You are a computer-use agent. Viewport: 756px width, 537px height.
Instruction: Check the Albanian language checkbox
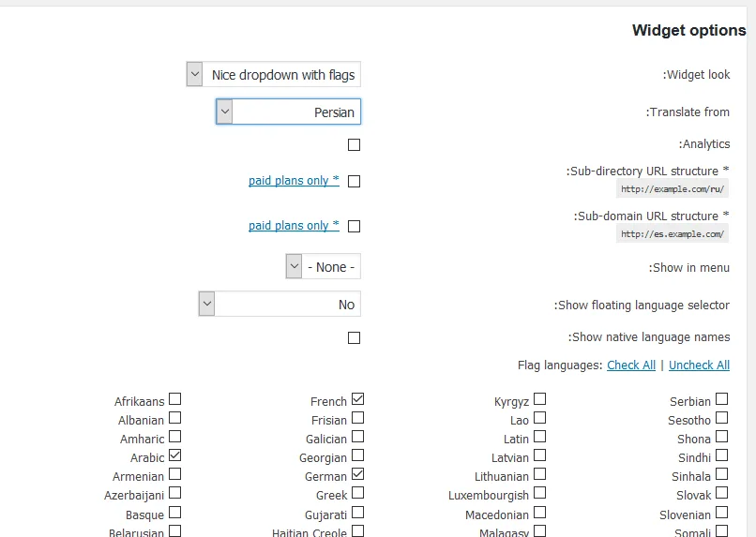point(175,418)
